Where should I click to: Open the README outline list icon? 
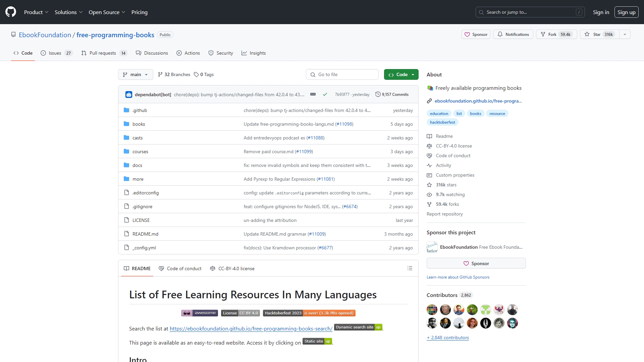tap(410, 268)
